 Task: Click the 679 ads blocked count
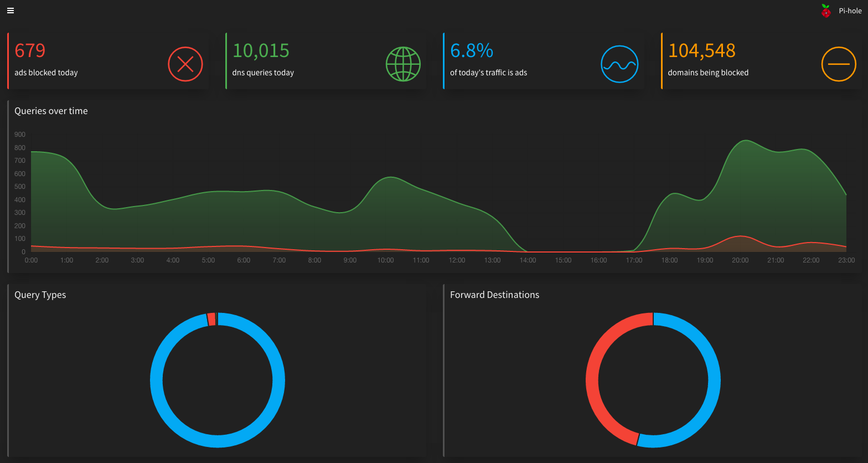click(x=30, y=50)
